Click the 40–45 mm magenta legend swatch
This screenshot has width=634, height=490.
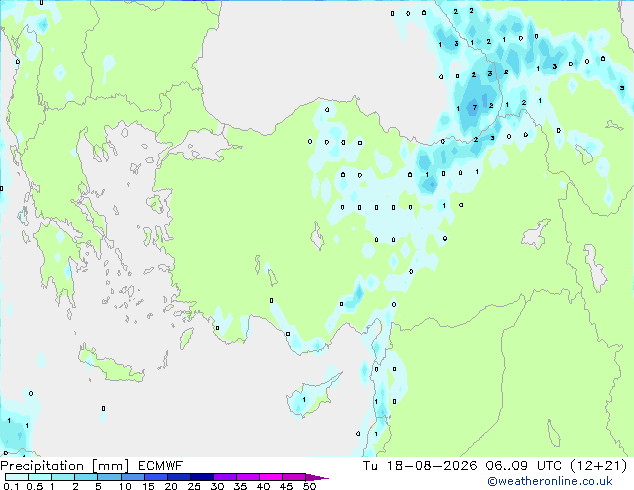click(271, 477)
